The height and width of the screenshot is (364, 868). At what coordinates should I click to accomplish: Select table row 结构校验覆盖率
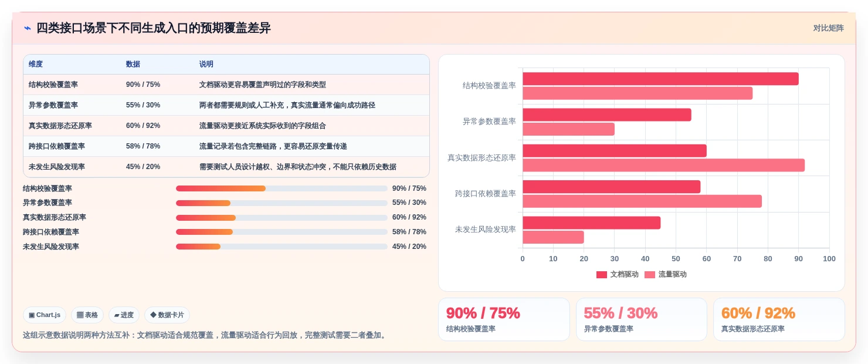click(x=226, y=85)
